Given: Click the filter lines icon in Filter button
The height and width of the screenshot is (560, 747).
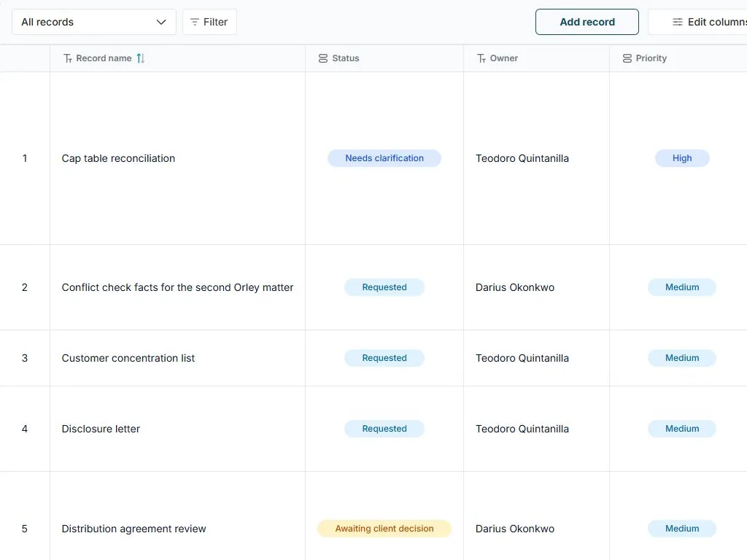Looking at the screenshot, I should coord(194,22).
